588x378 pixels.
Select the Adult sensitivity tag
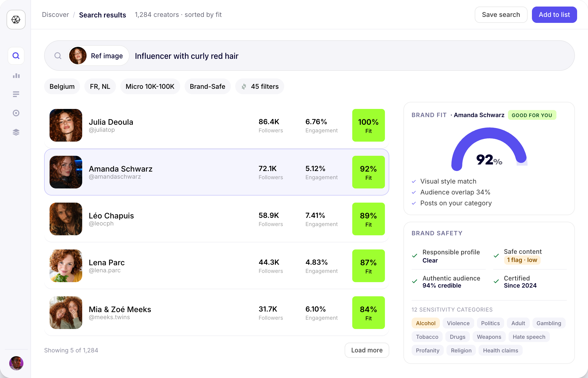point(518,323)
